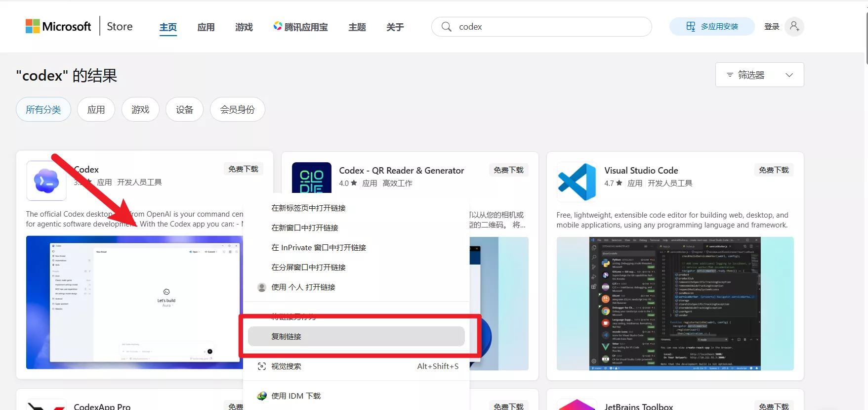Click the 多应用安装 button
Viewport: 868px width, 410px height.
point(712,27)
